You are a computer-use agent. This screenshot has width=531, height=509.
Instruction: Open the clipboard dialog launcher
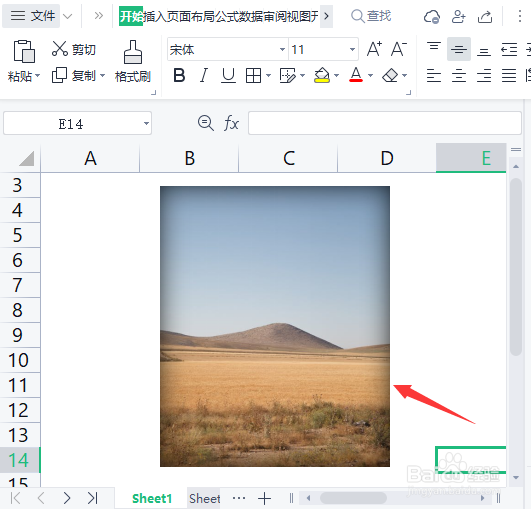pos(153,92)
